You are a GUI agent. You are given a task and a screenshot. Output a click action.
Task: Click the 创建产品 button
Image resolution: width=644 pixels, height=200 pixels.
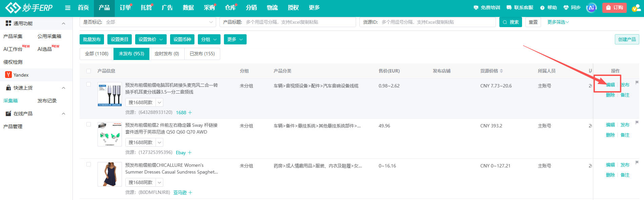[x=627, y=39]
